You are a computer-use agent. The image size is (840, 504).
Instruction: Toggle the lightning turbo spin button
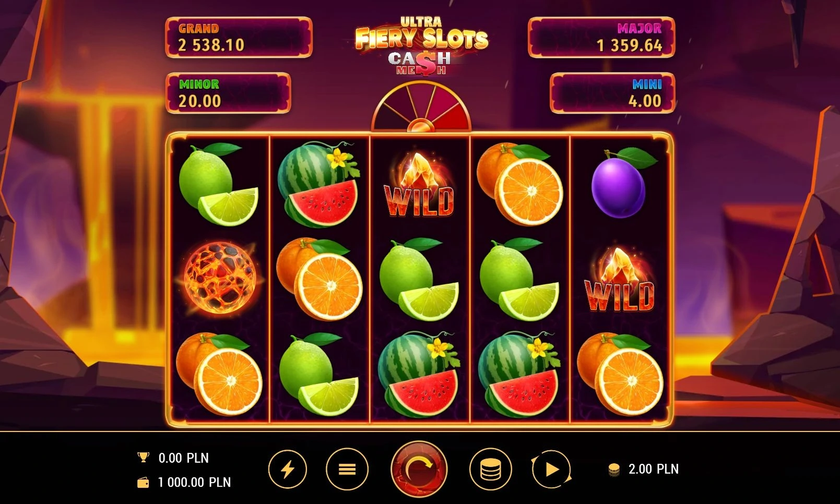point(288,470)
